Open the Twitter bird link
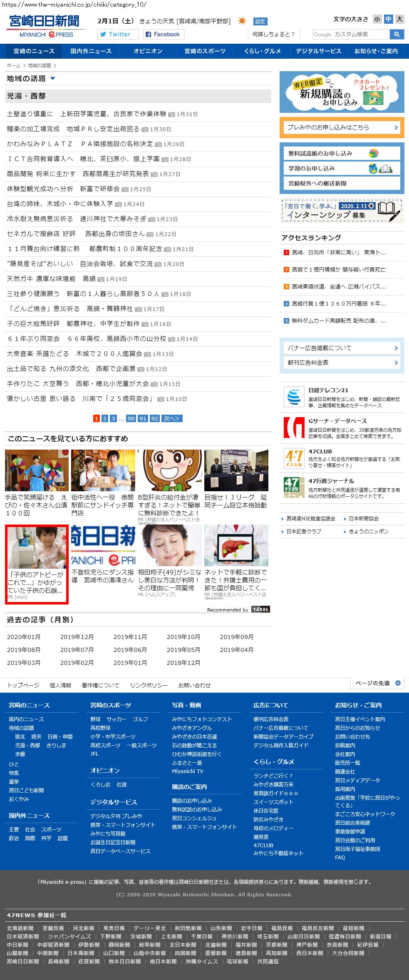 [x=115, y=35]
